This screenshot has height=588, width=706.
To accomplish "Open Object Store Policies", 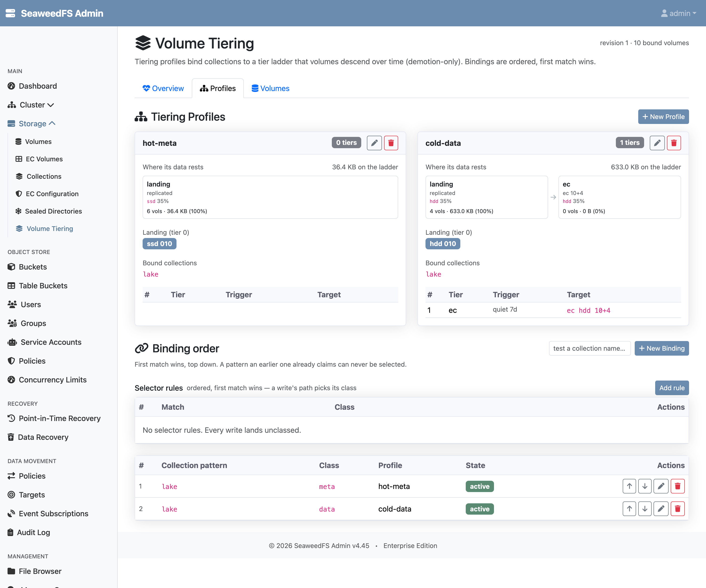I will pyautogui.click(x=27, y=361).
